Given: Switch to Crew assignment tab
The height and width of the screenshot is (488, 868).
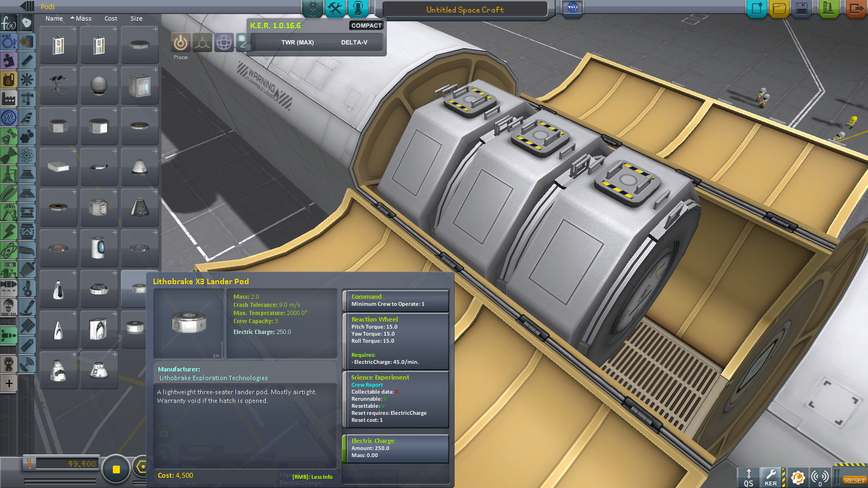Looking at the screenshot, I should (358, 8).
